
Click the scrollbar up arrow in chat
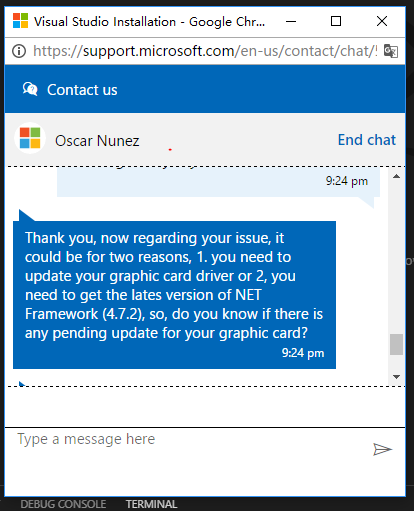pyautogui.click(x=396, y=176)
